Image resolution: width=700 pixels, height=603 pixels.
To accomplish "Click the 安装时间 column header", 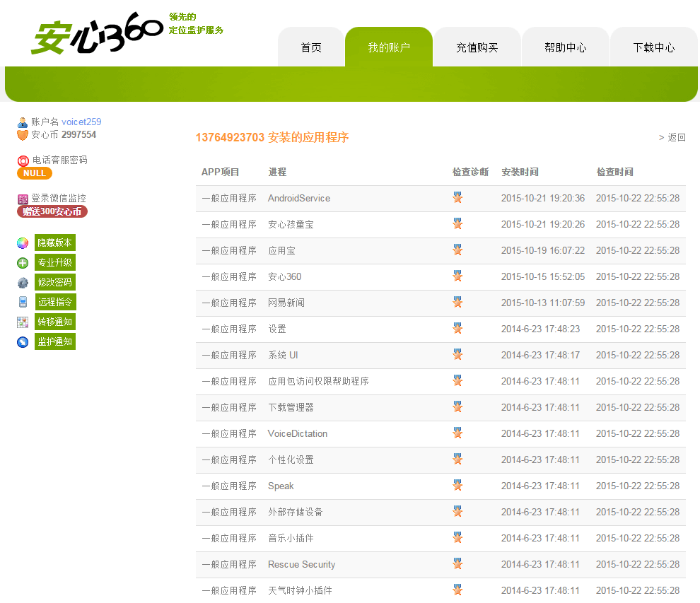I will coord(520,172).
